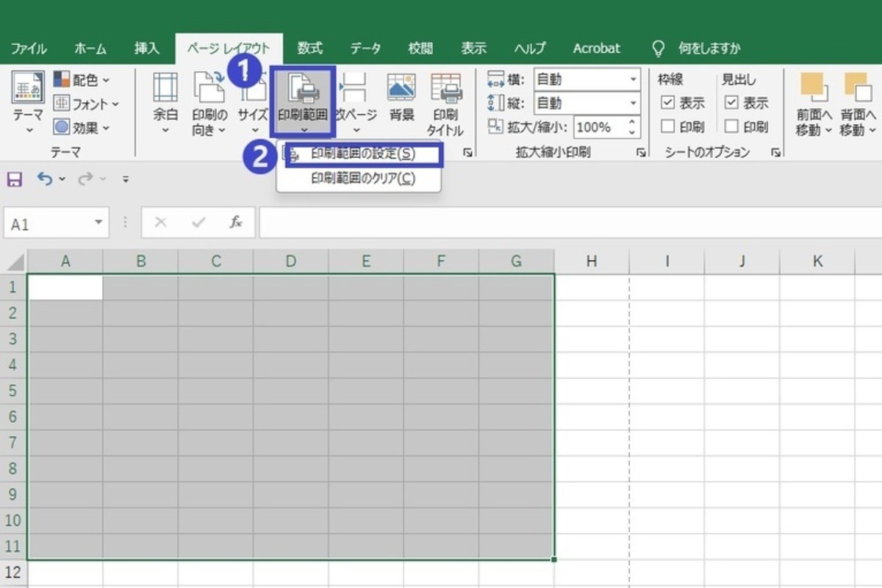Expand the 縦 height dropdown set to 自動
Viewport: 882px width, 588px height.
[x=633, y=103]
